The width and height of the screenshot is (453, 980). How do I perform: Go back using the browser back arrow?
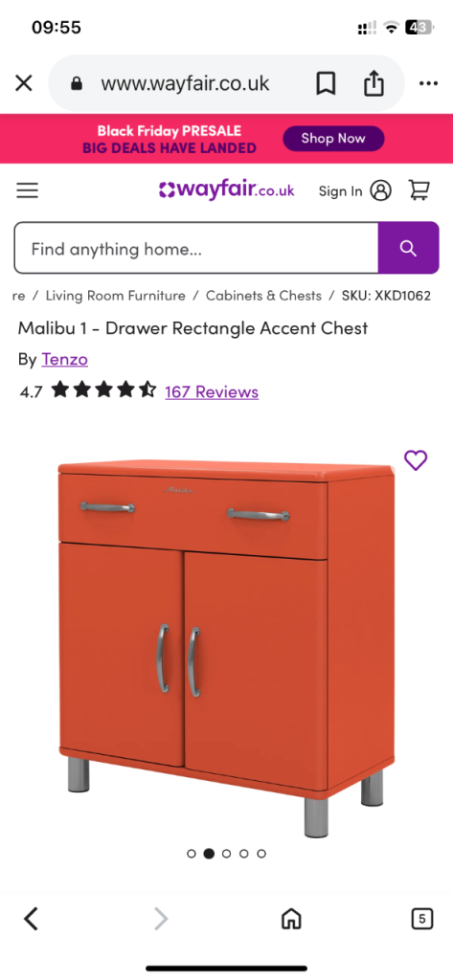tap(31, 918)
